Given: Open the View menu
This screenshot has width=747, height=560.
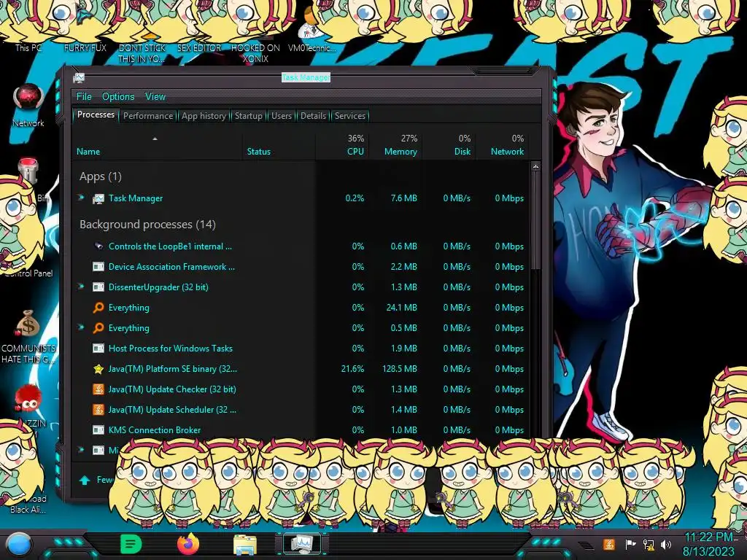Looking at the screenshot, I should coord(155,97).
